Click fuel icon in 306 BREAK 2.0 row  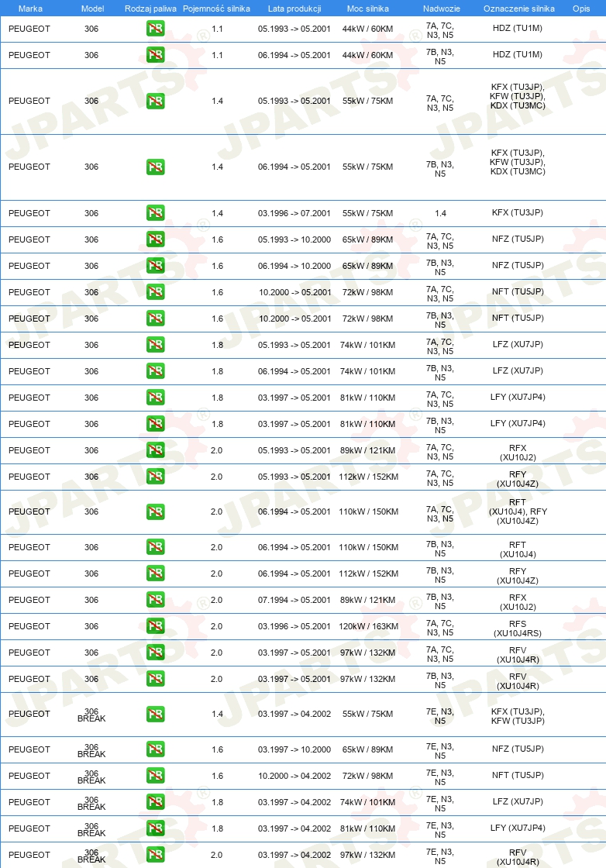[156, 855]
